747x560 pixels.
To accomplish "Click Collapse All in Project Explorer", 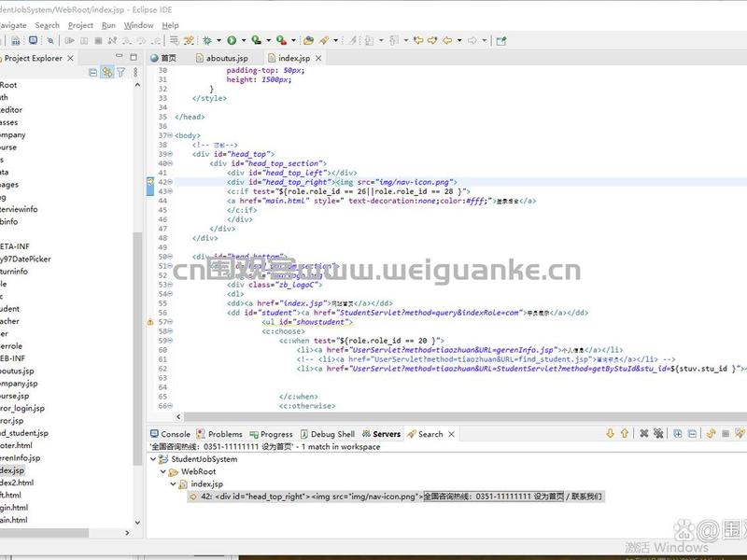I will click(x=92, y=73).
